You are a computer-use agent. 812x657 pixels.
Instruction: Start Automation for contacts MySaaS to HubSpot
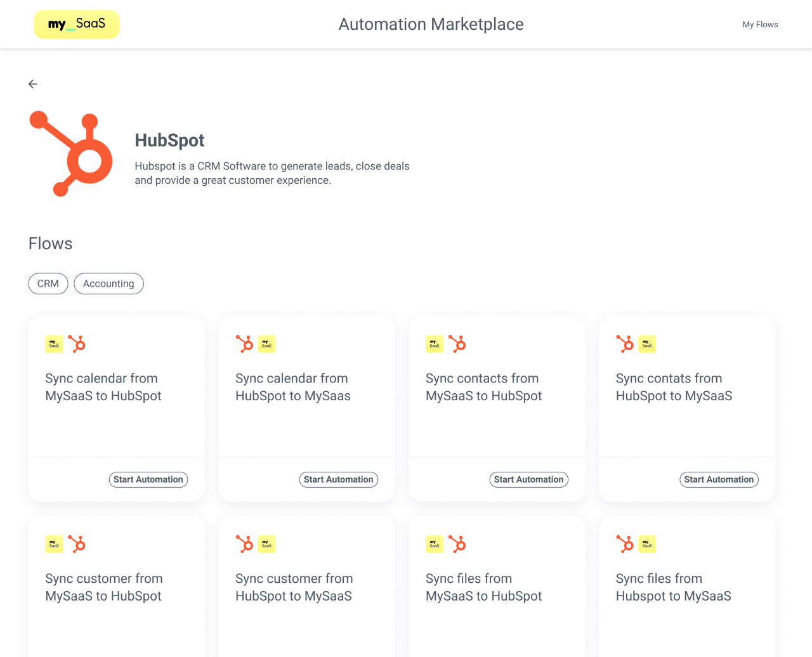pyautogui.click(x=529, y=479)
